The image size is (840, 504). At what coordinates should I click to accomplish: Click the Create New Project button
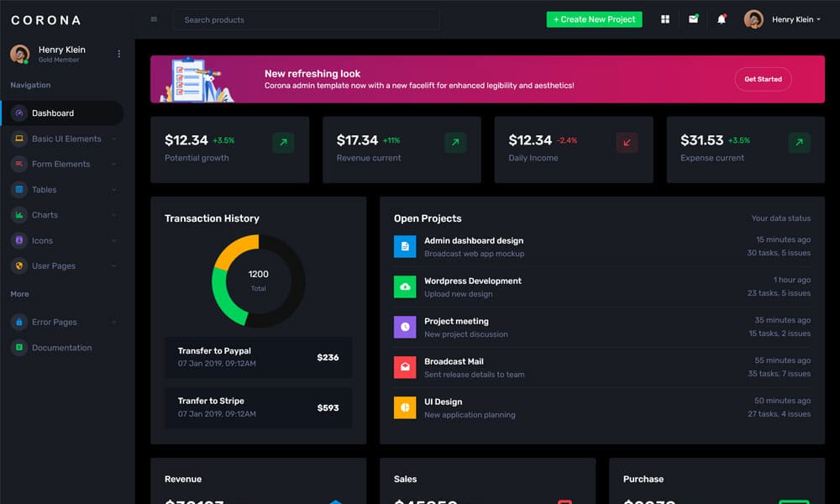[x=594, y=18]
